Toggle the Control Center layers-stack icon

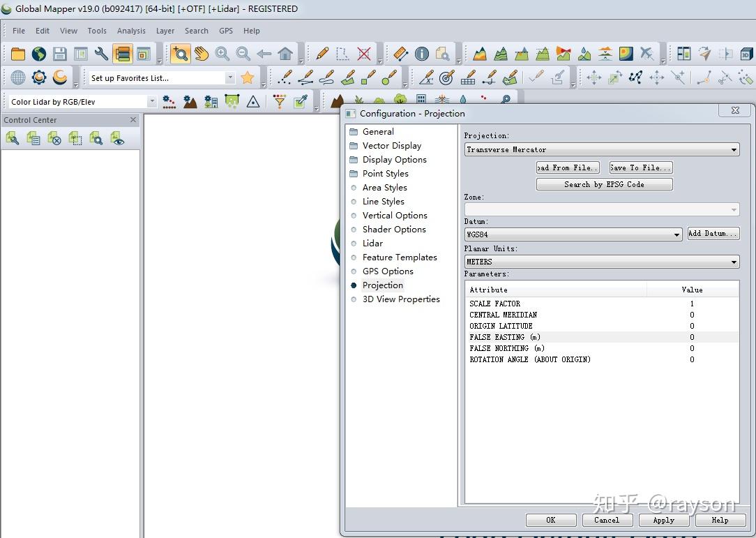click(123, 54)
